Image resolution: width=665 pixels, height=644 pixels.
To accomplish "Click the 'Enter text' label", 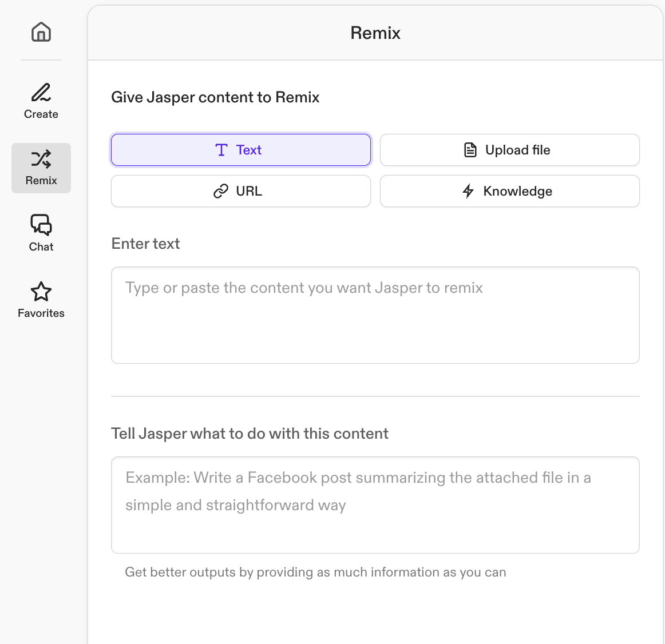I will [x=145, y=244].
